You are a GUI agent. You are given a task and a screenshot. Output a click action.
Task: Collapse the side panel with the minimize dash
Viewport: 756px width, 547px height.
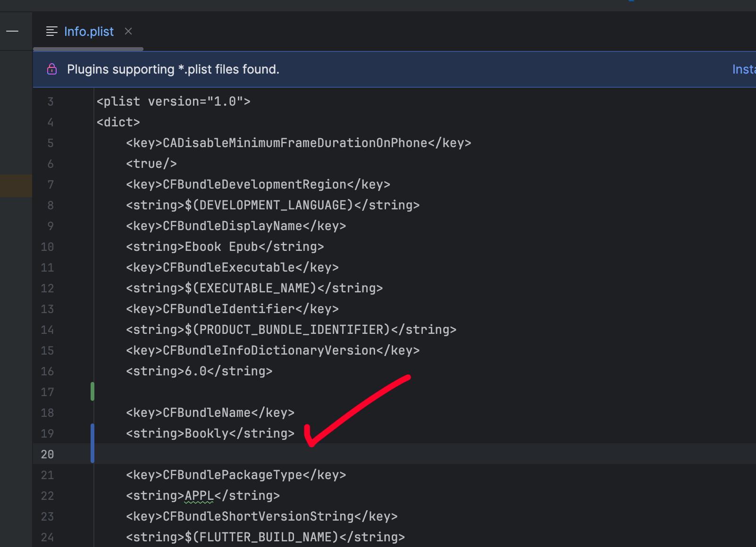12,31
